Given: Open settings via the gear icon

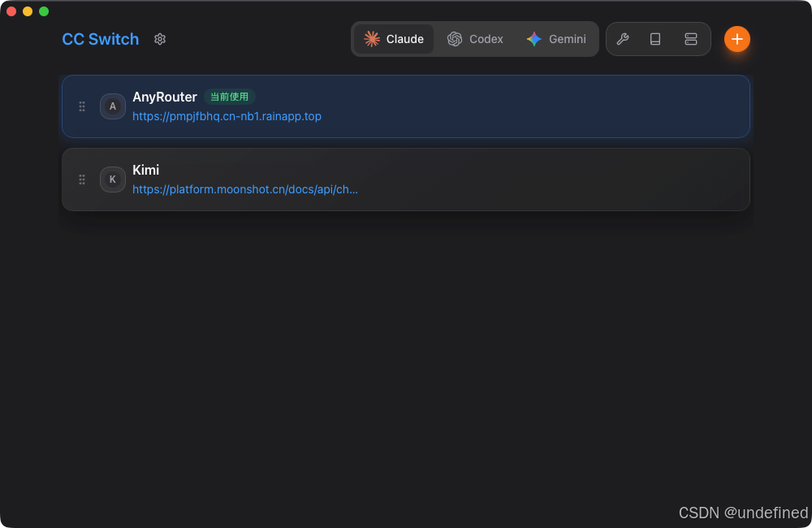Looking at the screenshot, I should point(159,39).
